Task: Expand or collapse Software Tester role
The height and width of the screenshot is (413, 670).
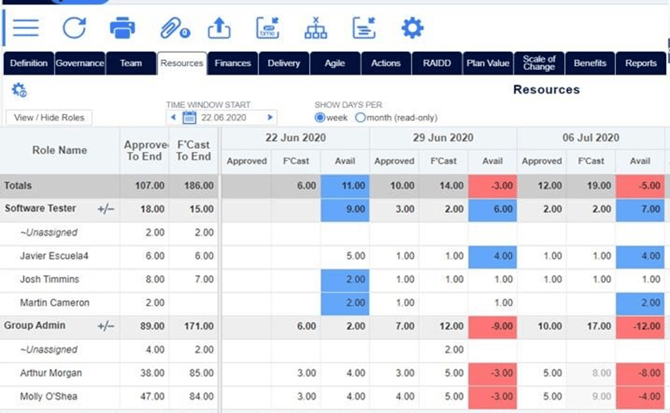Action: (x=106, y=209)
